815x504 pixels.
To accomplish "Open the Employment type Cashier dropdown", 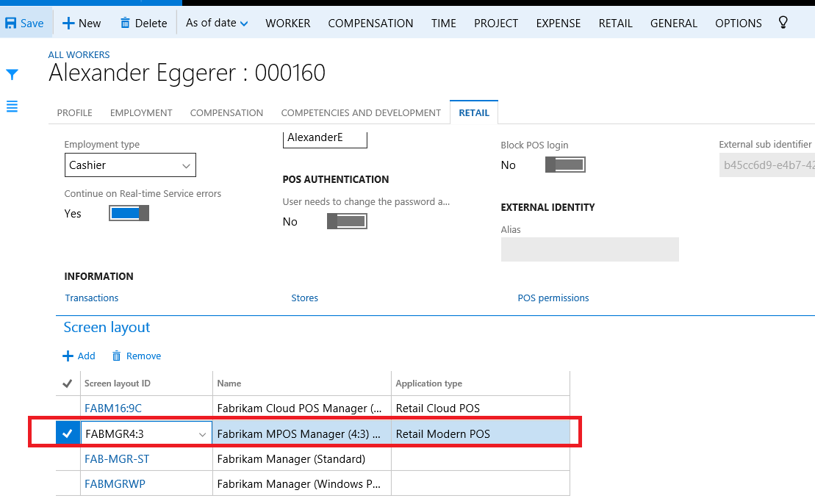I will tap(130, 165).
